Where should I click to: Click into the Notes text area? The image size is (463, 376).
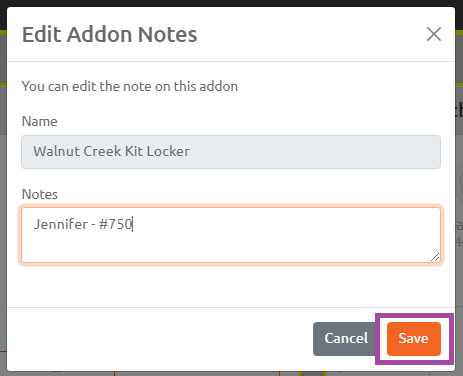231,235
